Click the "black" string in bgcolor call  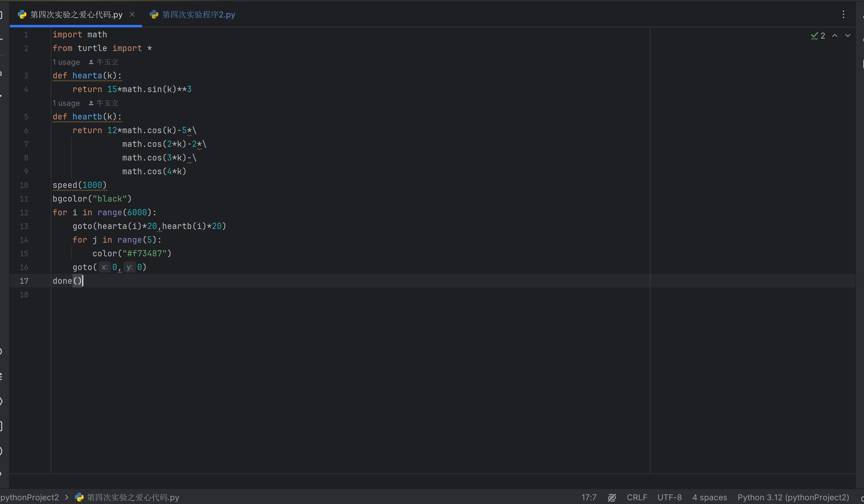tap(110, 199)
